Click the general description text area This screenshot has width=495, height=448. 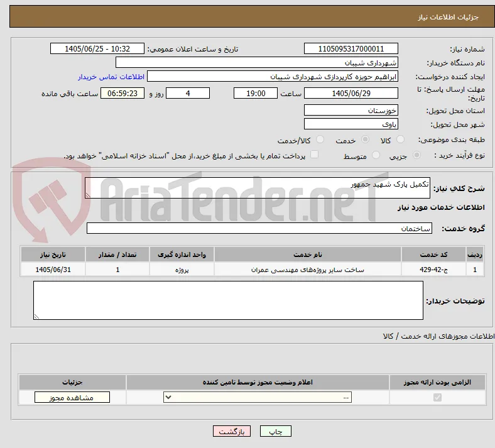pos(258,188)
